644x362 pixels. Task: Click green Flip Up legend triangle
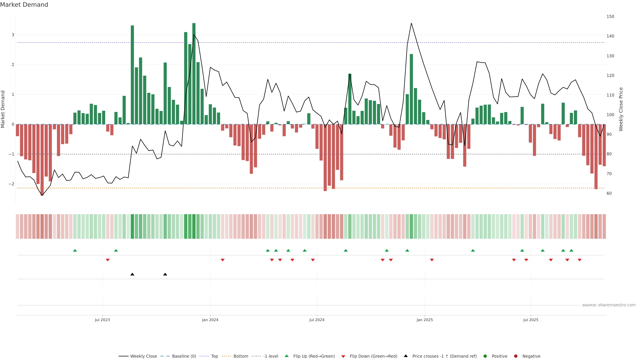pyautogui.click(x=287, y=356)
